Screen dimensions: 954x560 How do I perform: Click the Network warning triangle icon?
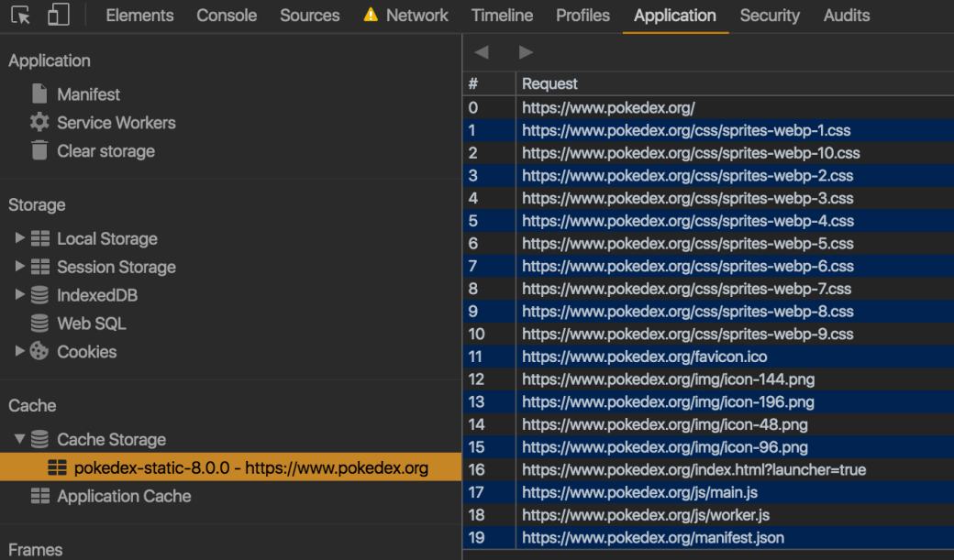[x=371, y=15]
